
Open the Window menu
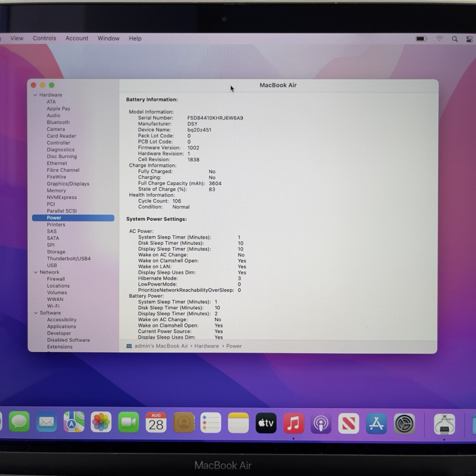point(109,38)
